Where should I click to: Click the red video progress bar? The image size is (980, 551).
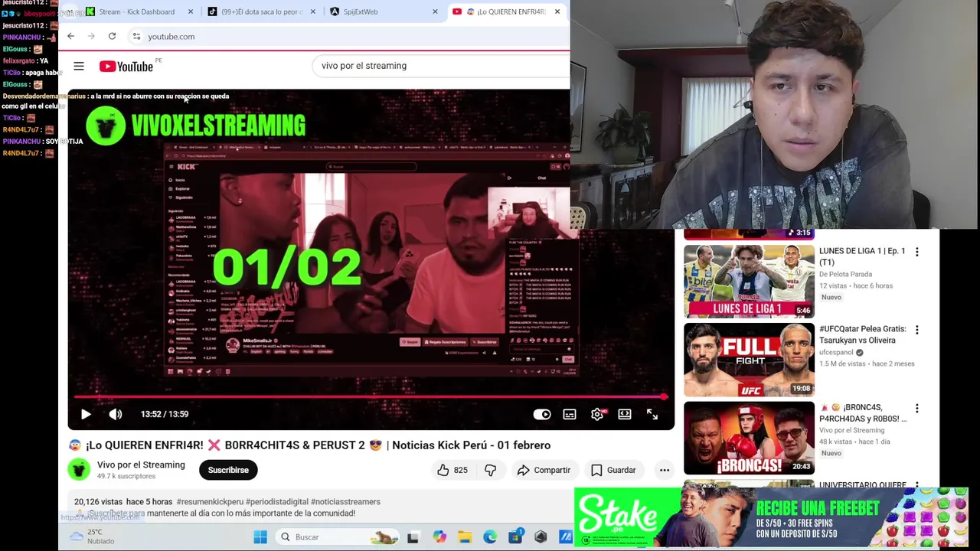371,396
